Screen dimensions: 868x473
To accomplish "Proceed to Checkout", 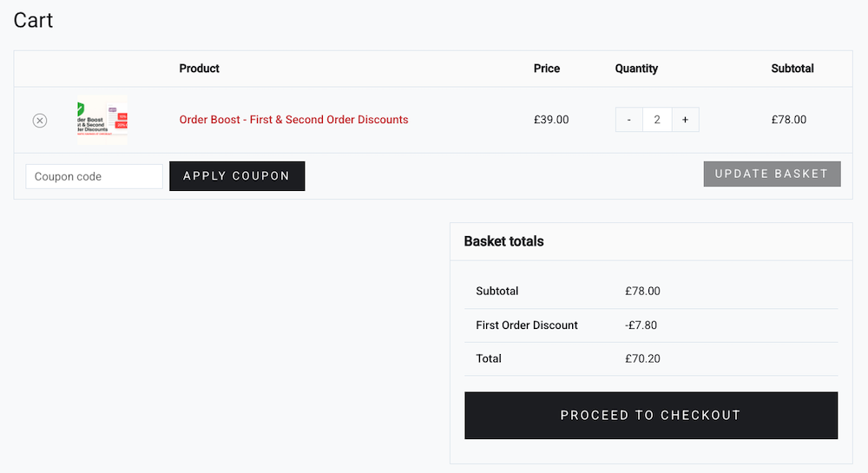I will coord(651,415).
